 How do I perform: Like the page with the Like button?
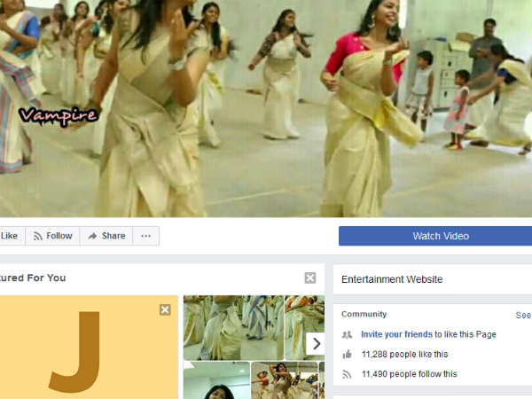point(9,236)
